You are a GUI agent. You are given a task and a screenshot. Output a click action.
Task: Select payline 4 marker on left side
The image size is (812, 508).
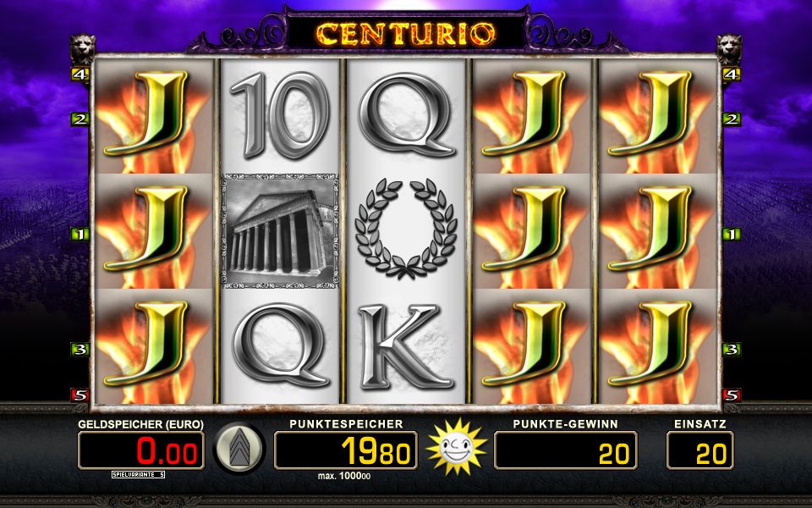click(80, 75)
